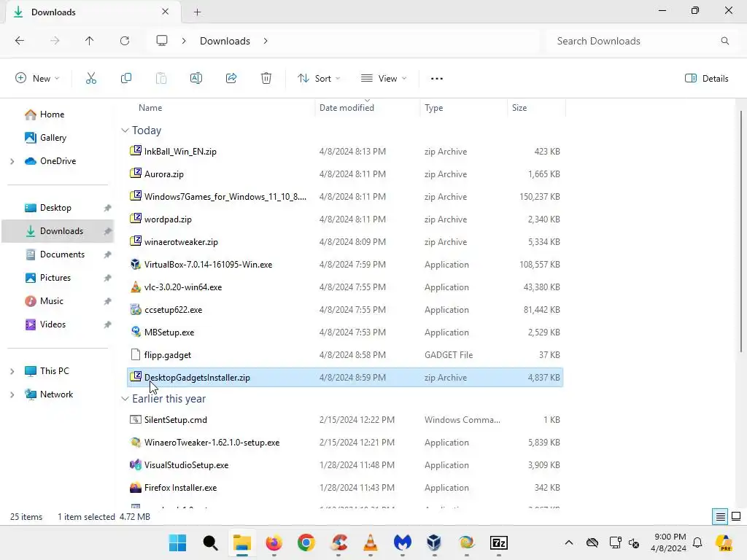747x560 pixels.
Task: Select vlc-3.0.20-win64.exe file
Action: coord(345,287)
